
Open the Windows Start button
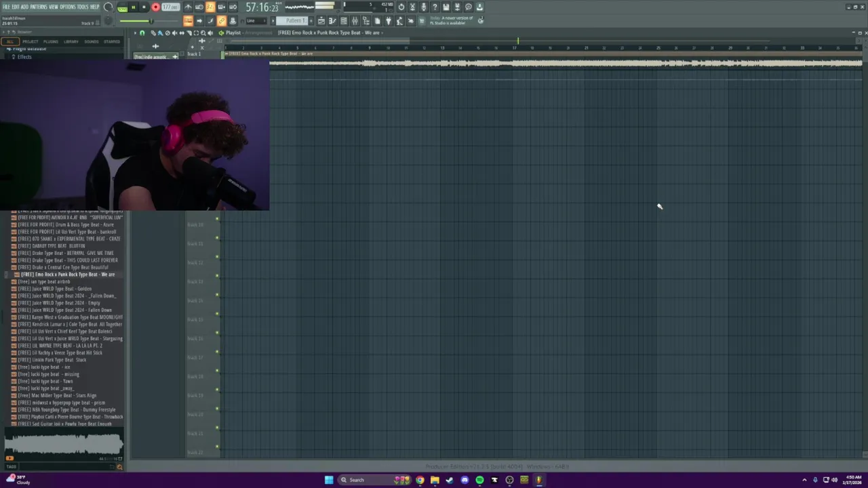click(x=329, y=480)
